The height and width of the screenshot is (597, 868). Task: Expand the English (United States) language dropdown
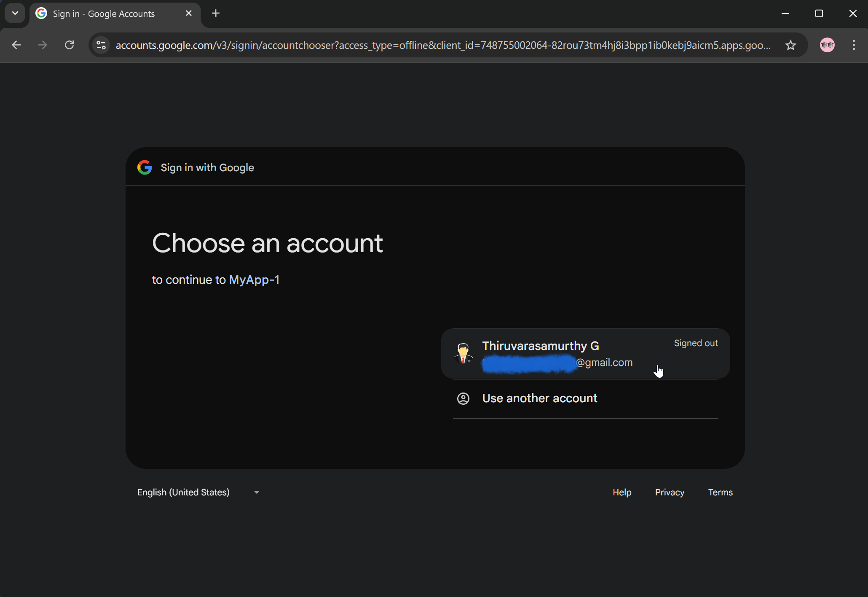pos(198,492)
